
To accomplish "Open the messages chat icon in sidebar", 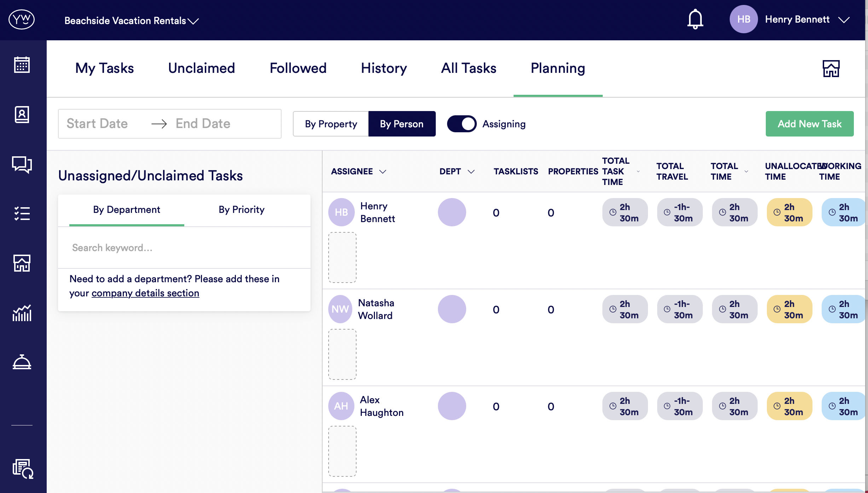I will 22,164.
